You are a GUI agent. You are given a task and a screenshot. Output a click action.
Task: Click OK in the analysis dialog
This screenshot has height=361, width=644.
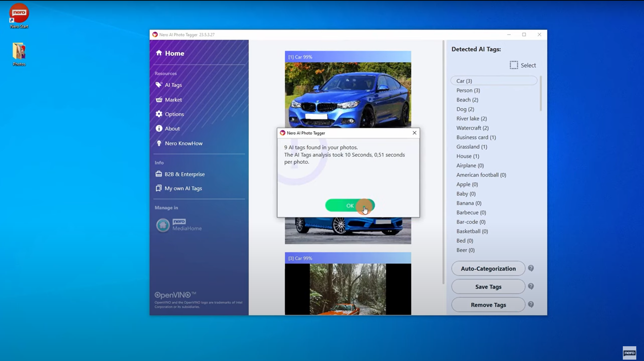coord(350,205)
